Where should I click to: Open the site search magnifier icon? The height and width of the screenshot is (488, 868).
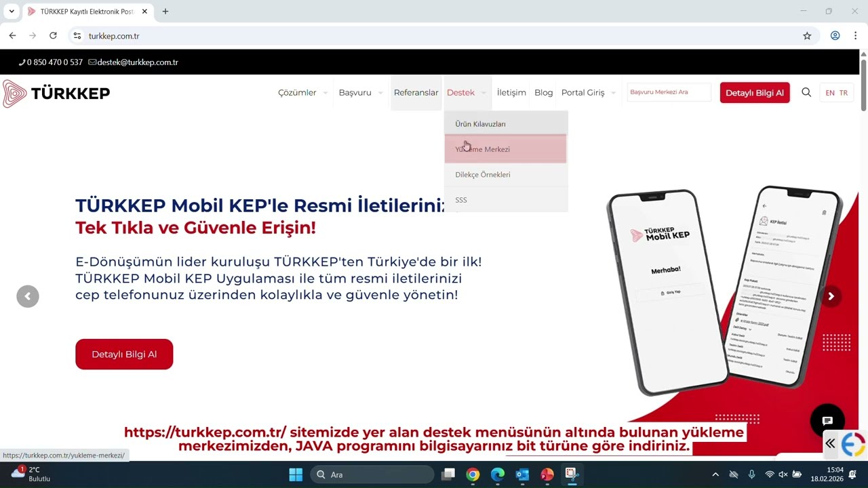pos(806,92)
